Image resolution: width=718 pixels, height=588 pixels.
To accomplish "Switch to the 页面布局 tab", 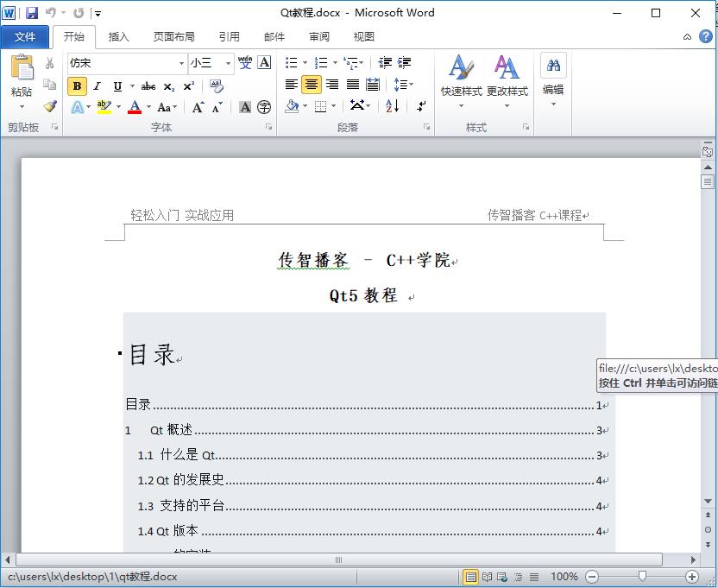I will 174,36.
